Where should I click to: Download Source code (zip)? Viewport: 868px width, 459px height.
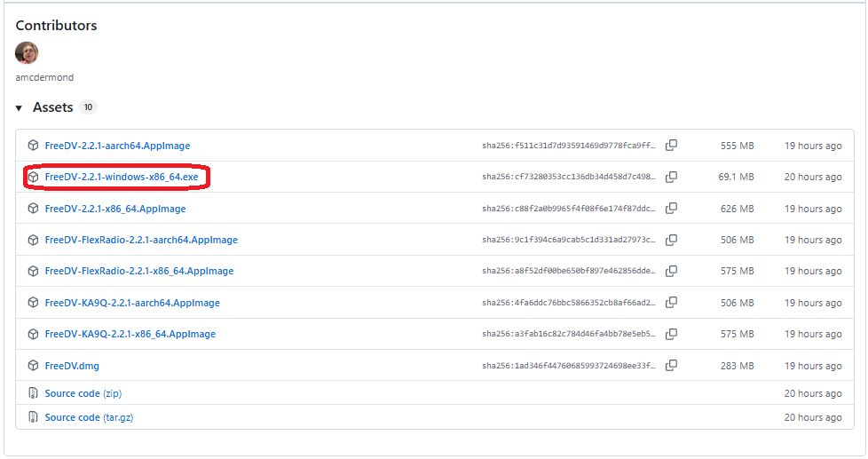[x=83, y=393]
